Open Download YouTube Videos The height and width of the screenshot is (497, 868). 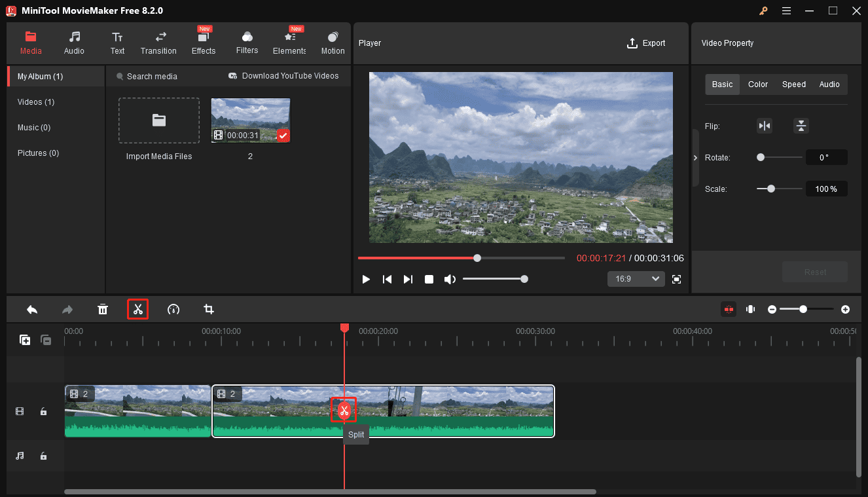coord(283,76)
